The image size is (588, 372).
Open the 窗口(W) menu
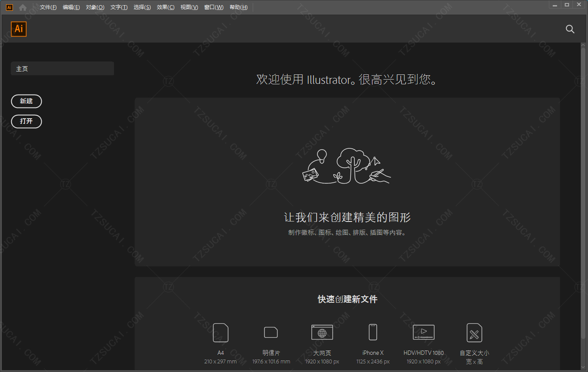coord(214,7)
